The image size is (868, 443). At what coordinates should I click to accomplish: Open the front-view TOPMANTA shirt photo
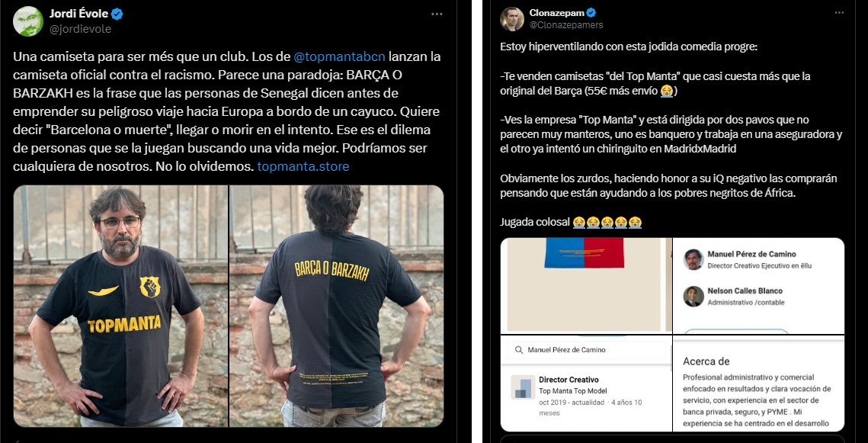click(120, 306)
